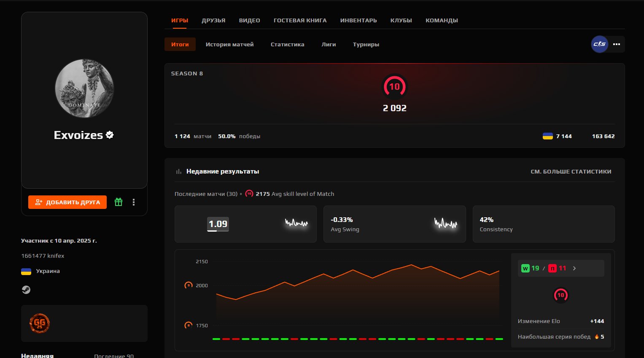Viewport: 644px width, 358px height.
Task: Click the sparkline in the Avg Swing card
Action: pos(446,223)
